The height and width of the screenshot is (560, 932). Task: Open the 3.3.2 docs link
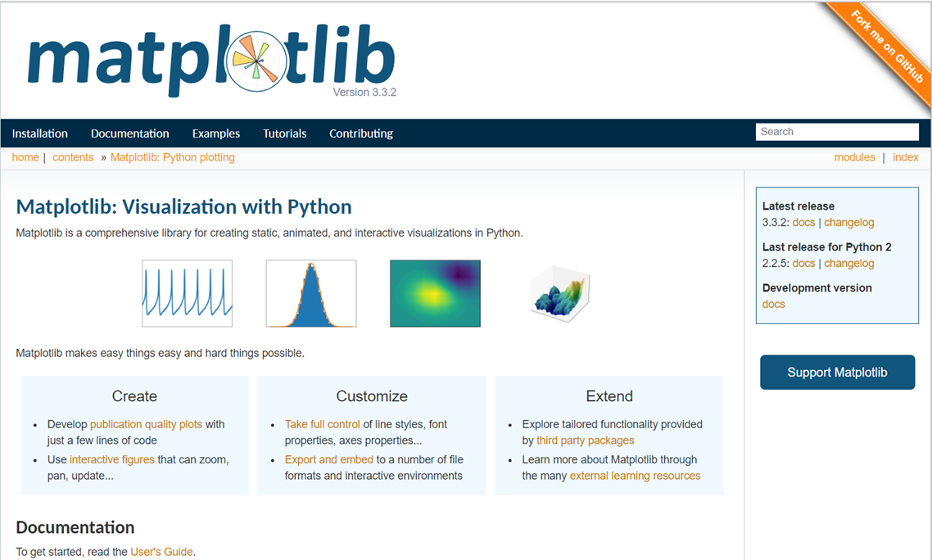click(803, 223)
